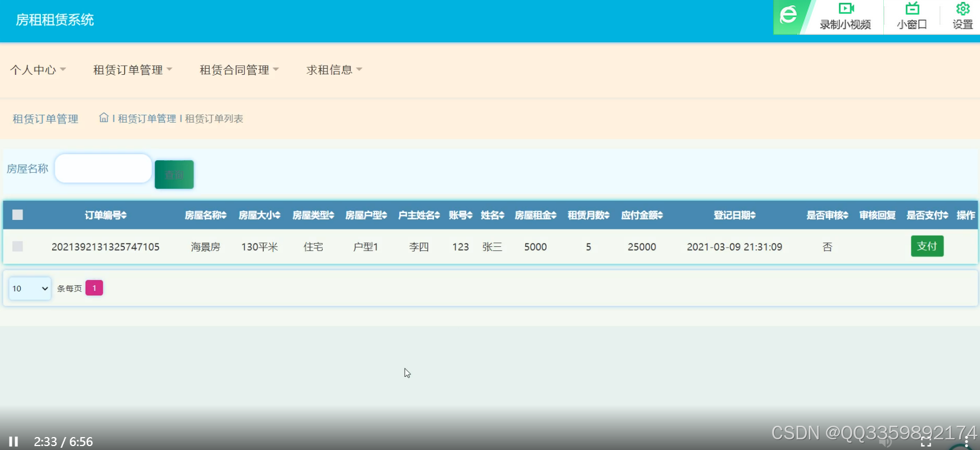The width and height of the screenshot is (980, 450).
Task: Open the settings gear icon
Action: [963, 8]
